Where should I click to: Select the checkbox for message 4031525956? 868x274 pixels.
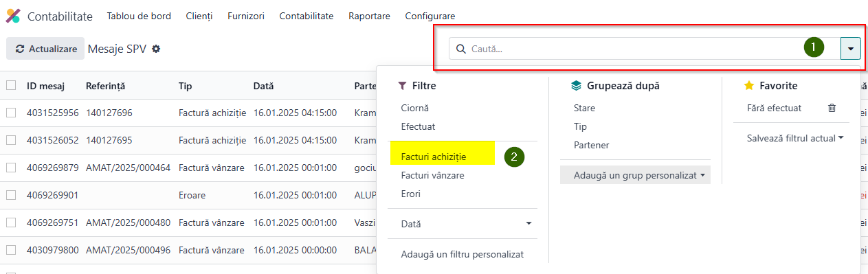point(11,113)
